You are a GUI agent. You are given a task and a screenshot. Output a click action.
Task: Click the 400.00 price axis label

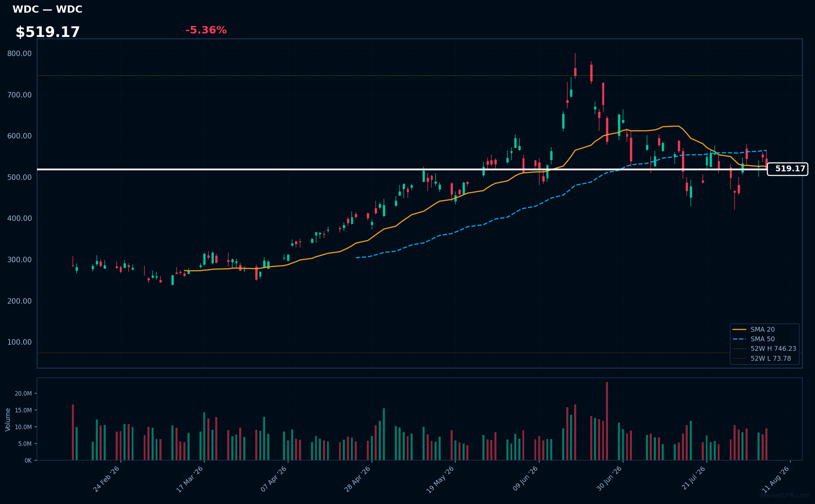click(x=20, y=218)
